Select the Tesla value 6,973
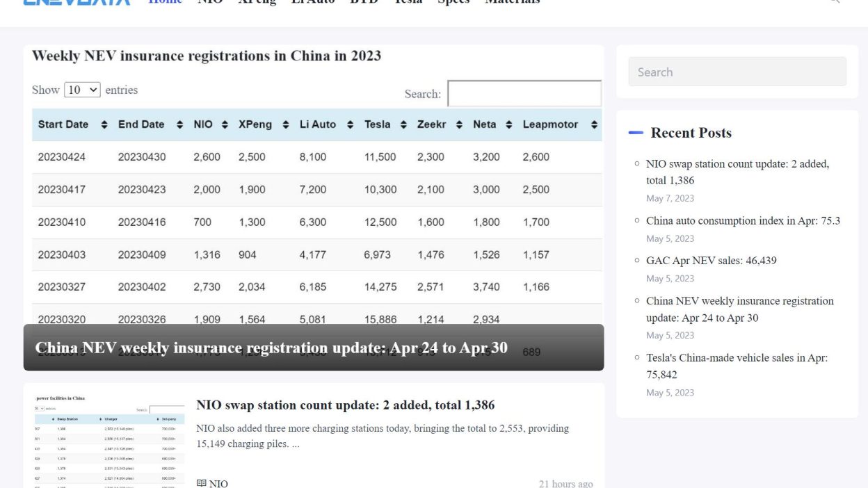Image resolution: width=868 pixels, height=488 pixels. click(x=378, y=254)
